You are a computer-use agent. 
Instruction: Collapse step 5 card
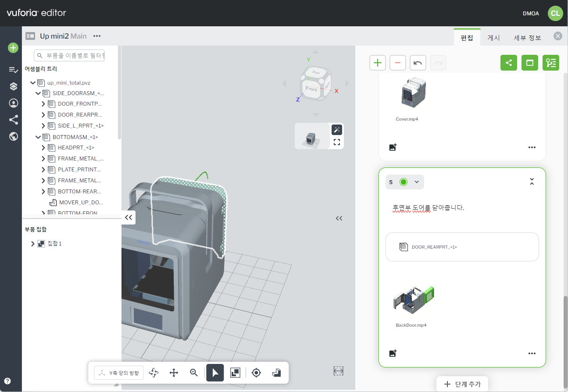(532, 182)
